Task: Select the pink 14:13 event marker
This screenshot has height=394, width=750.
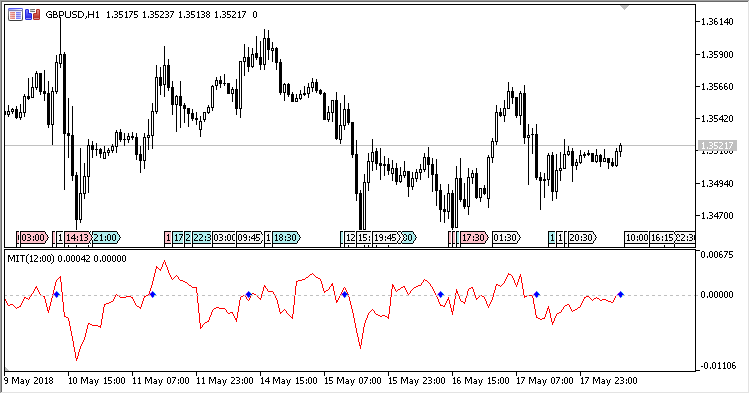Action: pyautogui.click(x=77, y=238)
